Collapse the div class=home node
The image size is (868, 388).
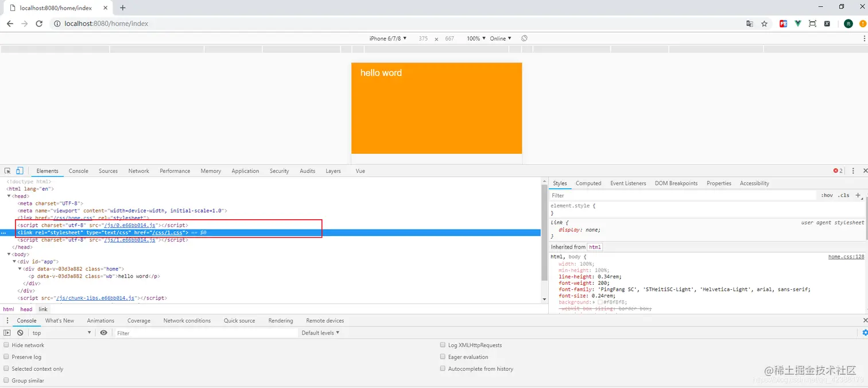coord(20,269)
